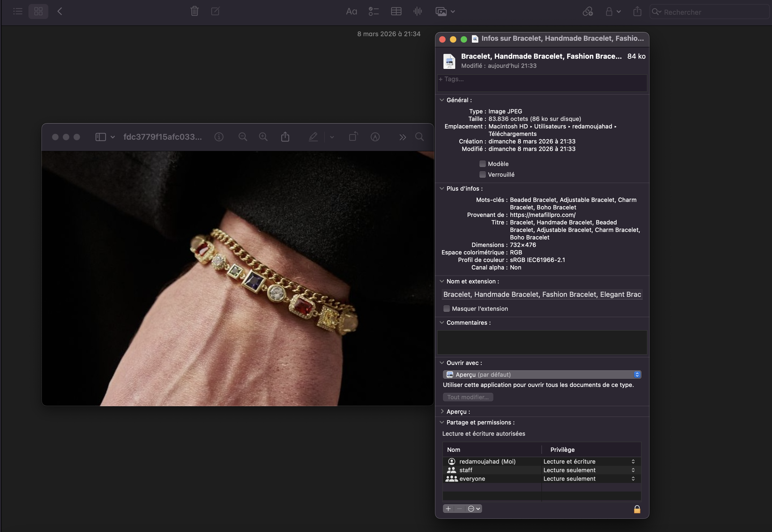Record an audio note
The height and width of the screenshot is (532, 772).
tap(418, 11)
